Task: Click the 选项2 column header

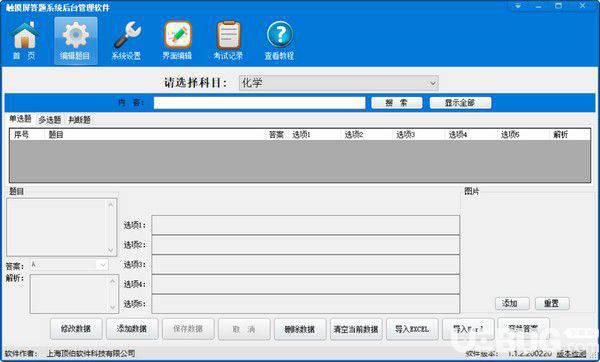Action: (354, 135)
